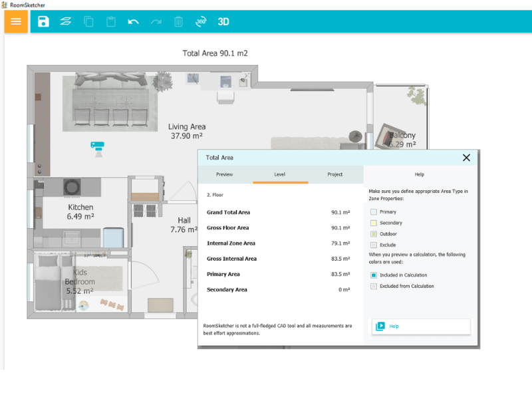Click the Secondary yellow color swatch
Viewport: 532px width, 399px height.
click(374, 223)
